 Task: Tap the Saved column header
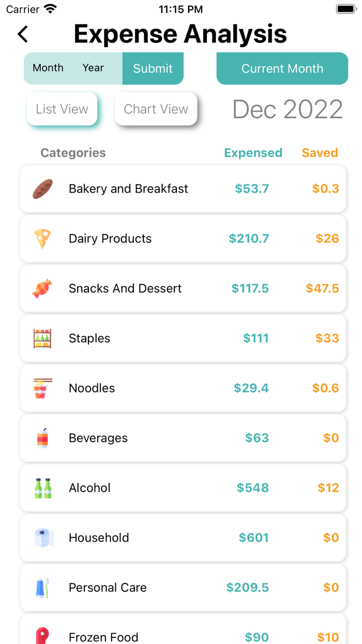point(320,153)
